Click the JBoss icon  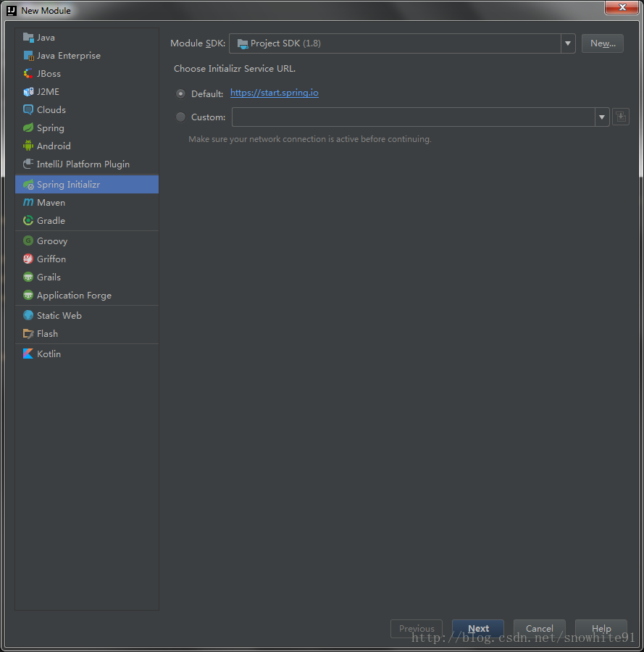tap(28, 74)
